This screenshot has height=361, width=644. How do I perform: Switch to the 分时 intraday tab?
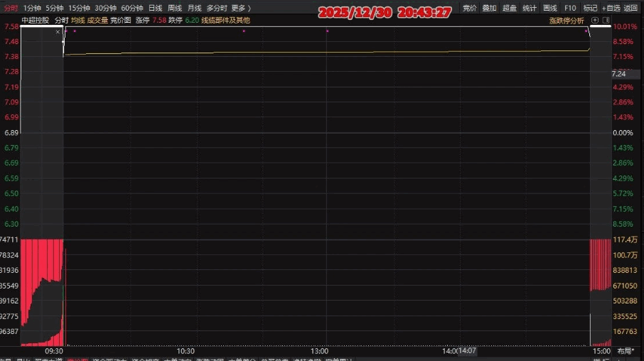point(10,9)
